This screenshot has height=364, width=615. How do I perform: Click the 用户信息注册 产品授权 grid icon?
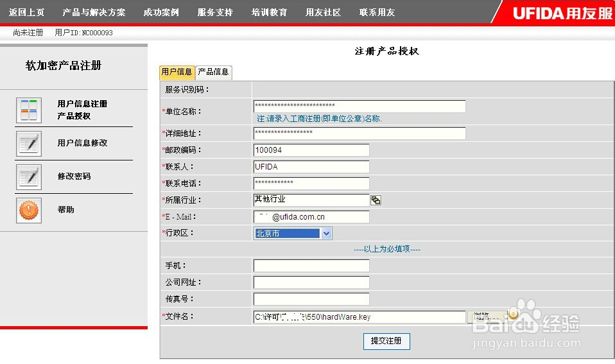click(x=29, y=110)
